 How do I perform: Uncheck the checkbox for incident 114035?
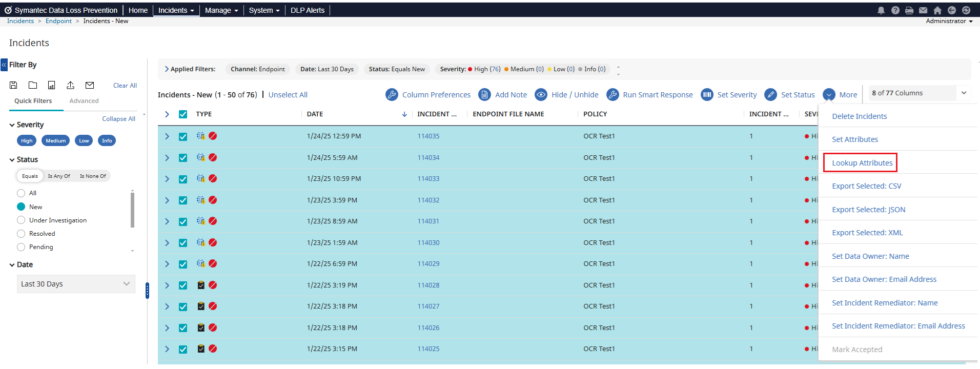[183, 137]
